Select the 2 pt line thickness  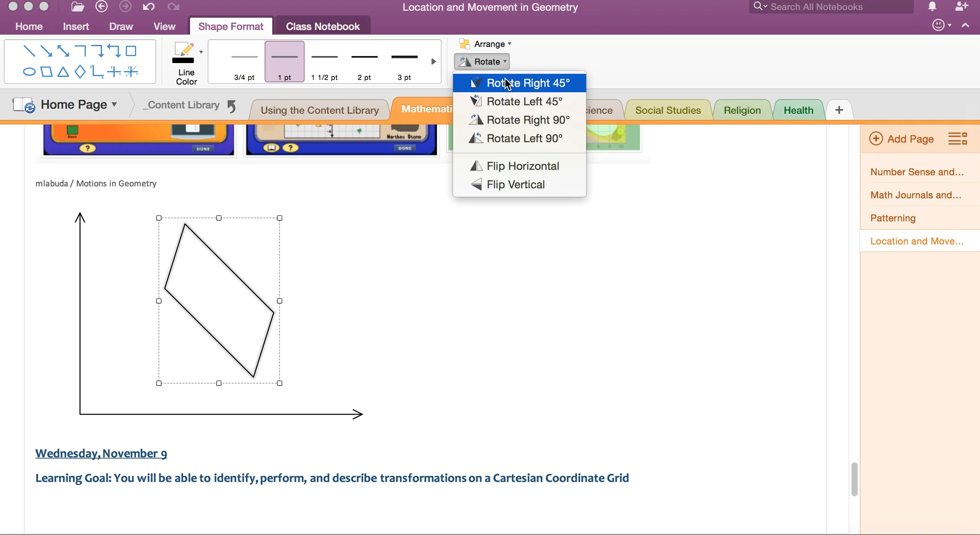click(364, 61)
